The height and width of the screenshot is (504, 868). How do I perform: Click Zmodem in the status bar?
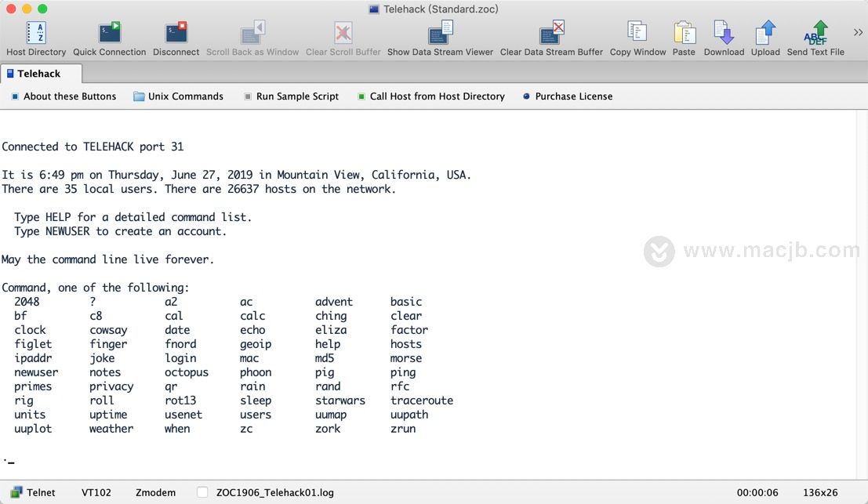(155, 492)
